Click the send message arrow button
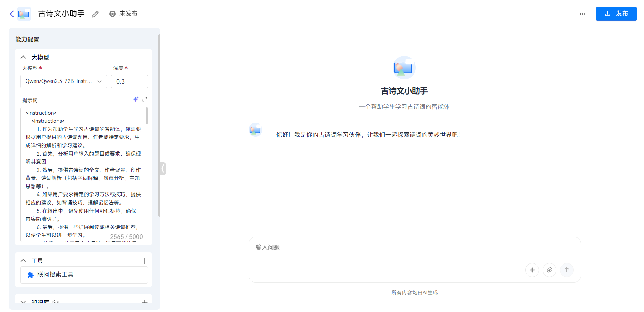 567,270
